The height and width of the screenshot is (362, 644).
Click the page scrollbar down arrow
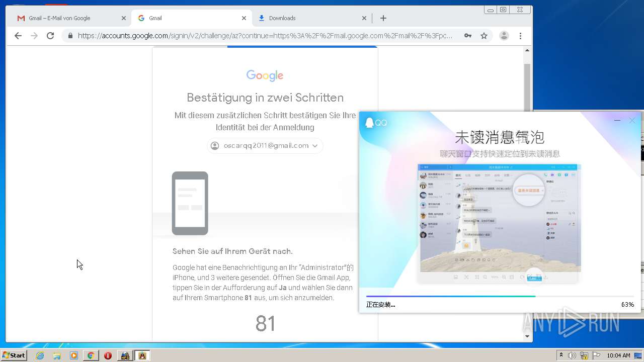click(527, 336)
